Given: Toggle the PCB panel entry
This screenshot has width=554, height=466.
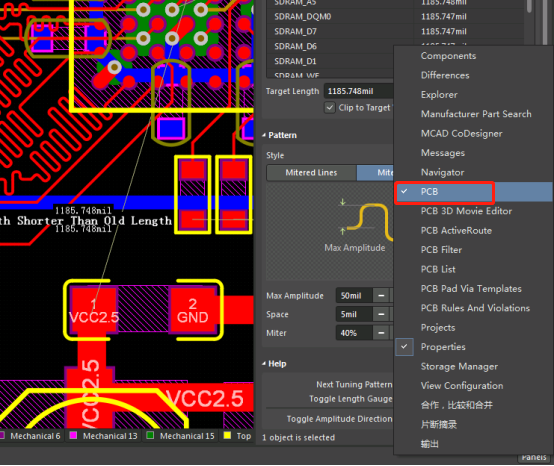Looking at the screenshot, I should 473,192.
